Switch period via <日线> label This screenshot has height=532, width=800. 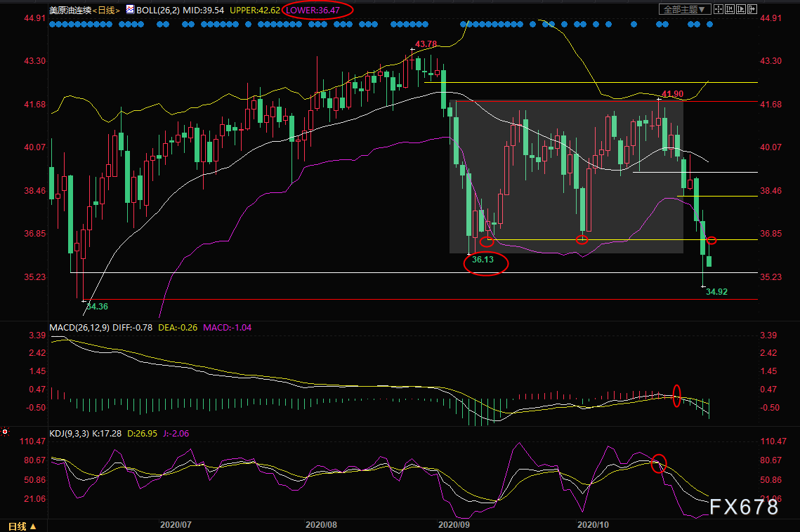point(106,11)
